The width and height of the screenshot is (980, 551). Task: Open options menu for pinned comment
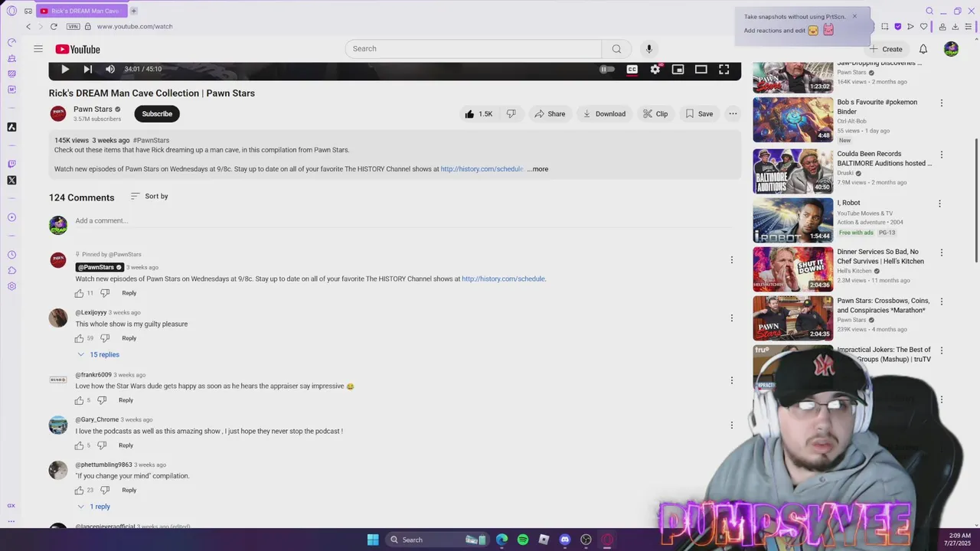pyautogui.click(x=732, y=260)
